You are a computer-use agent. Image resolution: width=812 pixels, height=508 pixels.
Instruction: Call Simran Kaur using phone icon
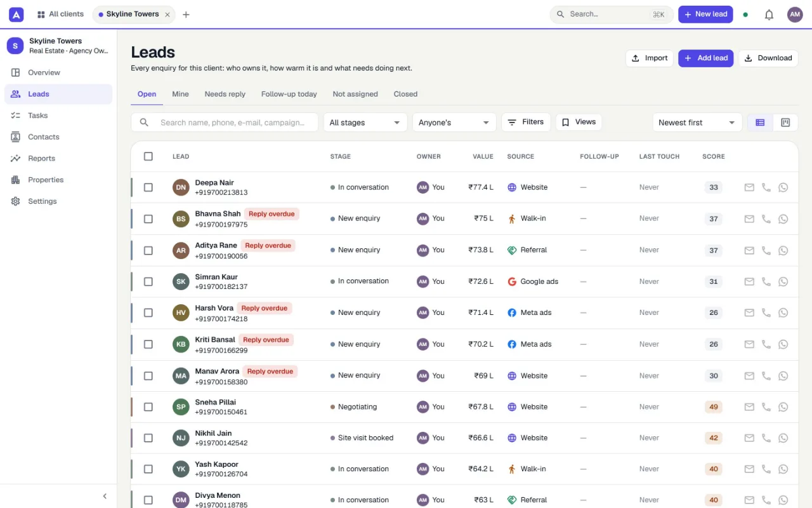coord(766,281)
